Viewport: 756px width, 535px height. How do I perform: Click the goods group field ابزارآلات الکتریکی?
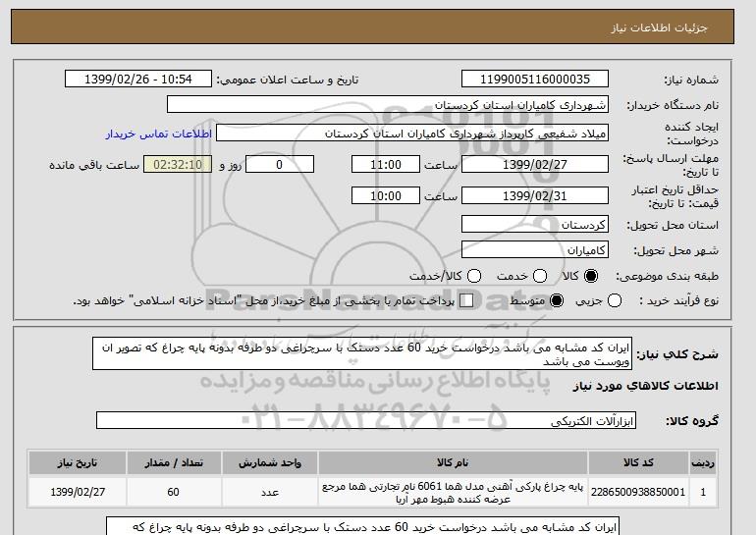tap(366, 421)
